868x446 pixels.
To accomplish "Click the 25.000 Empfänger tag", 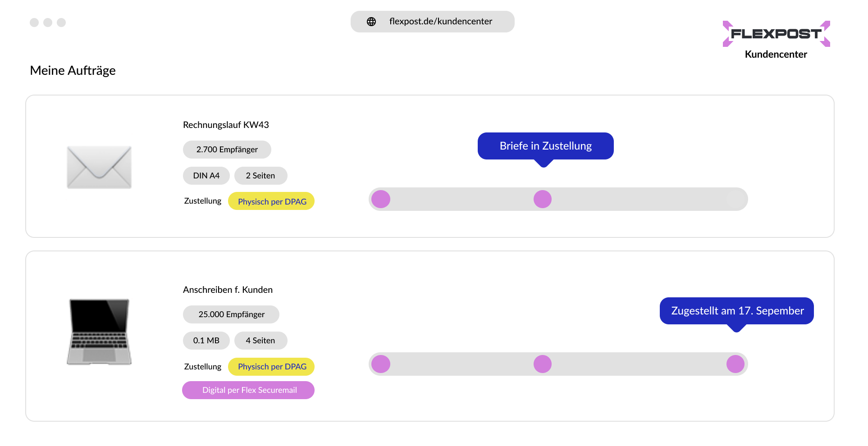I will (231, 314).
